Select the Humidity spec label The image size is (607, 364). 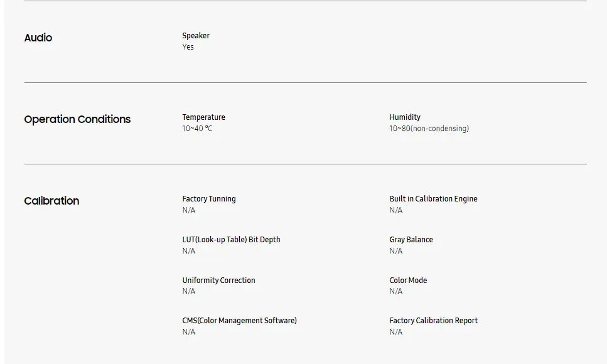[x=405, y=117]
